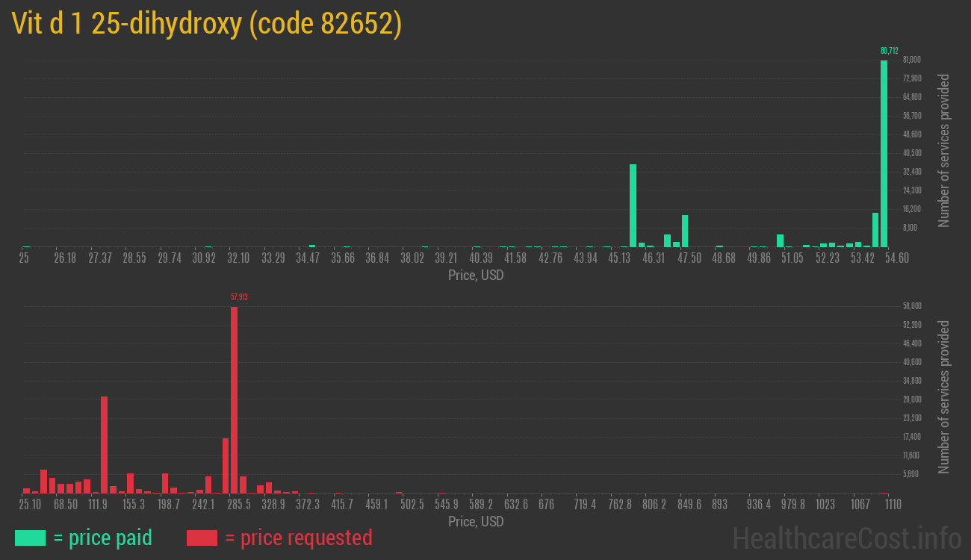This screenshot has width=971, height=560.
Task: Click the 54.60 x-axis tick label
Action: (x=896, y=258)
